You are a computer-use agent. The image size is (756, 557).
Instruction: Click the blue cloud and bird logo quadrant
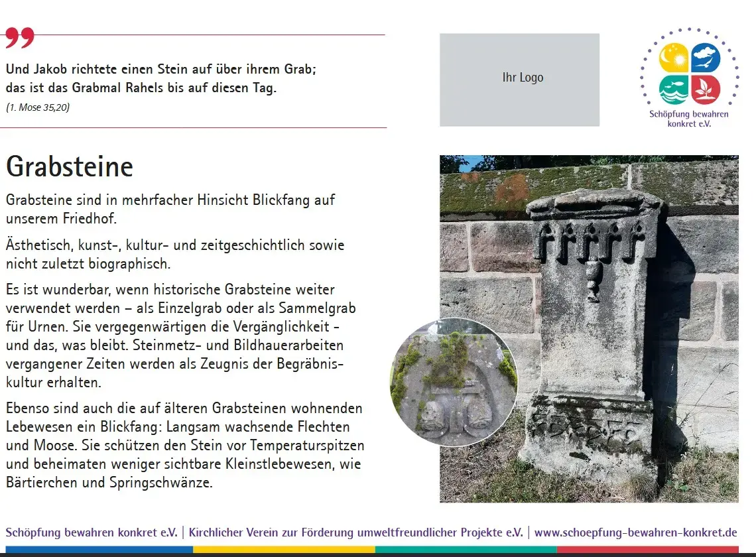(705, 58)
